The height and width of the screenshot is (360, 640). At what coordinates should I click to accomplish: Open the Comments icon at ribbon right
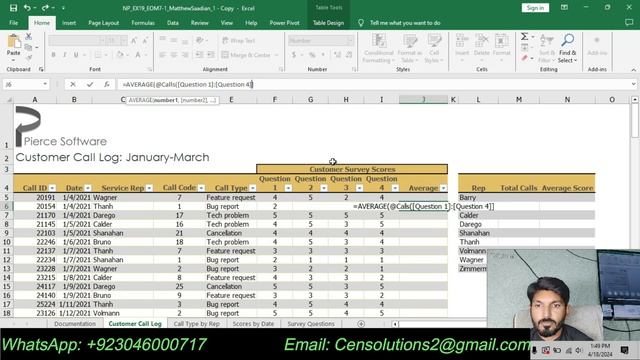(629, 23)
